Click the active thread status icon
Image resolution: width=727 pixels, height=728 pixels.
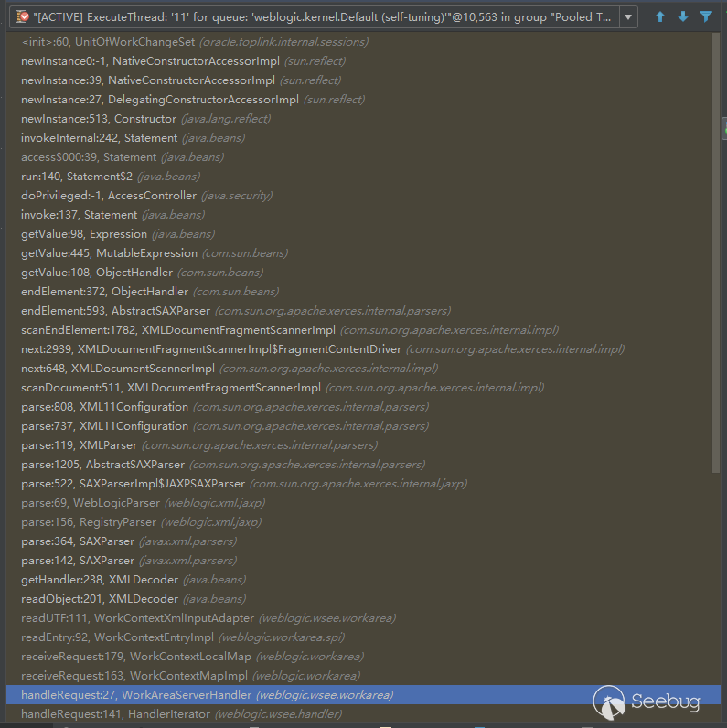tap(22, 17)
